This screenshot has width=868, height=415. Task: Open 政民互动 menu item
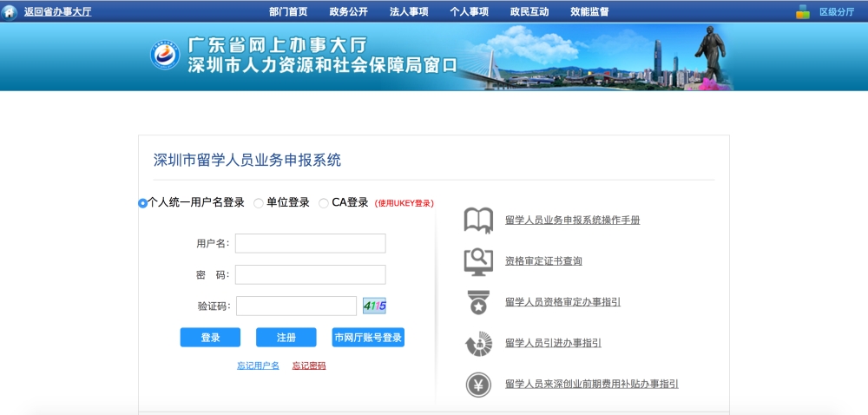[x=529, y=11]
